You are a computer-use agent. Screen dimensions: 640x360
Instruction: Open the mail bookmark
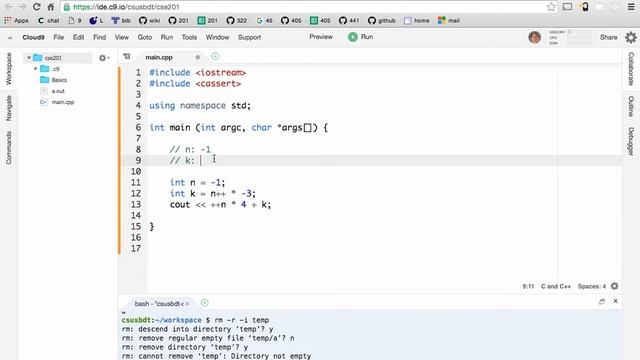click(x=449, y=20)
